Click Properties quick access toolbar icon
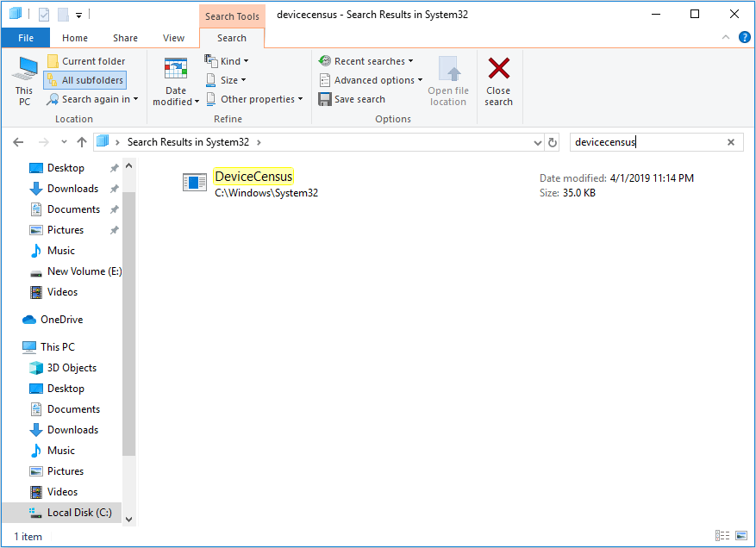 (x=44, y=15)
